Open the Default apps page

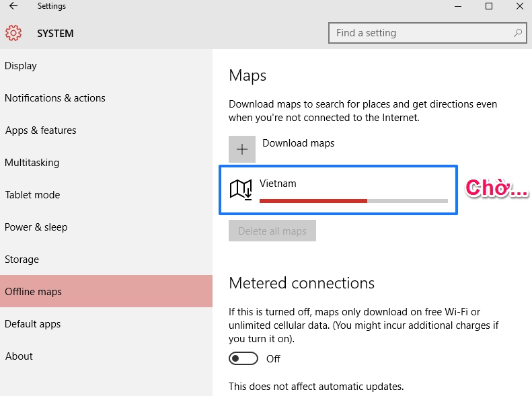pos(33,324)
